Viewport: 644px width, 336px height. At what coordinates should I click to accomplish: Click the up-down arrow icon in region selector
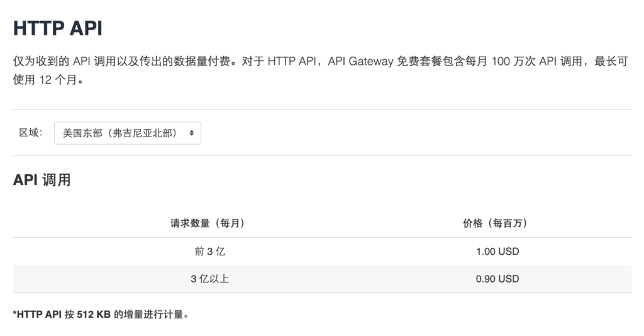click(x=192, y=133)
